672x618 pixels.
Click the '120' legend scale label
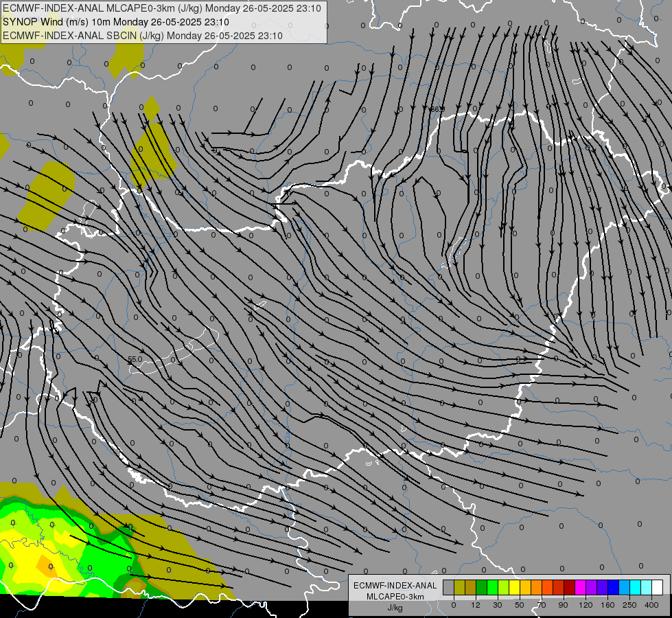point(586,605)
